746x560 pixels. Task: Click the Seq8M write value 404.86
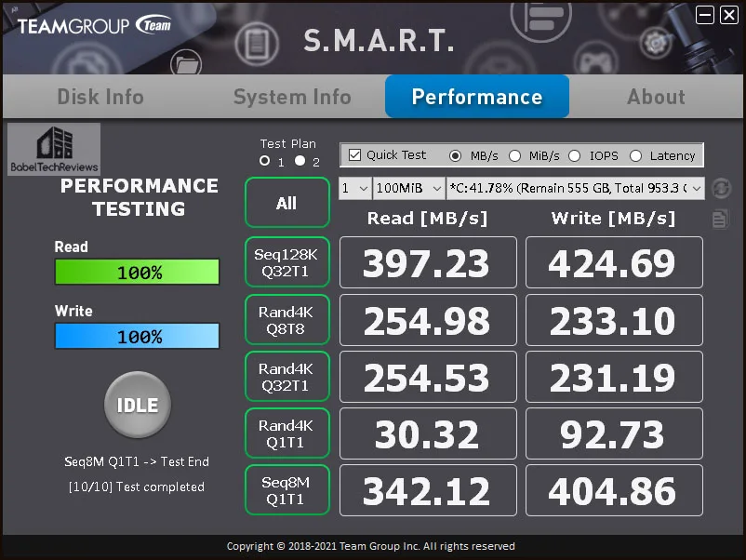pos(614,490)
